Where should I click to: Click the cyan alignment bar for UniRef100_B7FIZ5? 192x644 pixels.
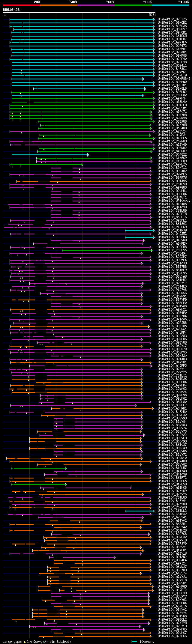[x=82, y=19]
